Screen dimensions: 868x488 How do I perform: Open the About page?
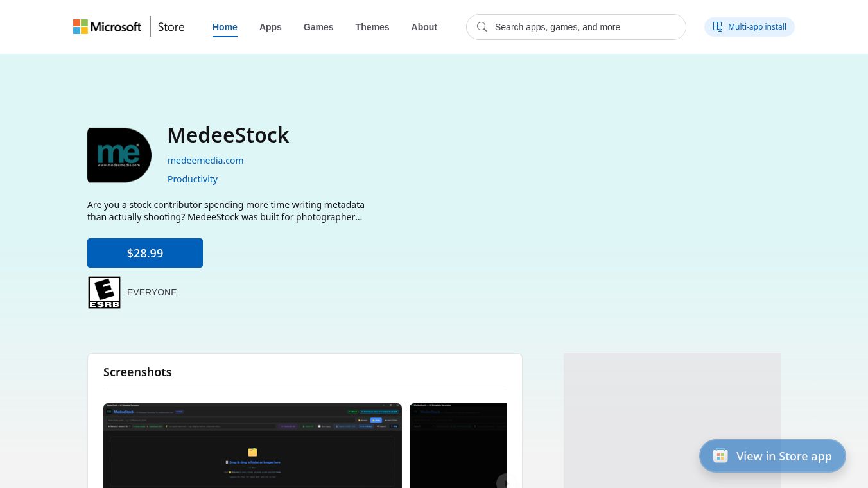point(424,27)
